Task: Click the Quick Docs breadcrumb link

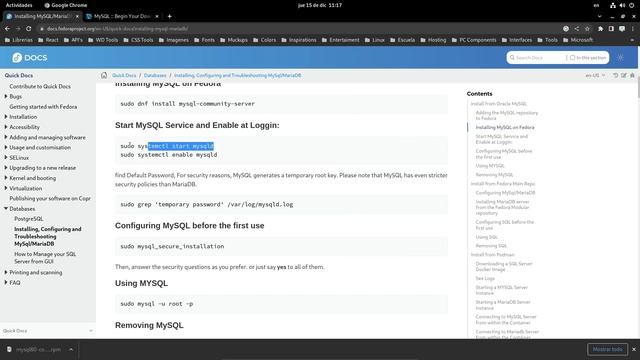Action: [x=124, y=76]
